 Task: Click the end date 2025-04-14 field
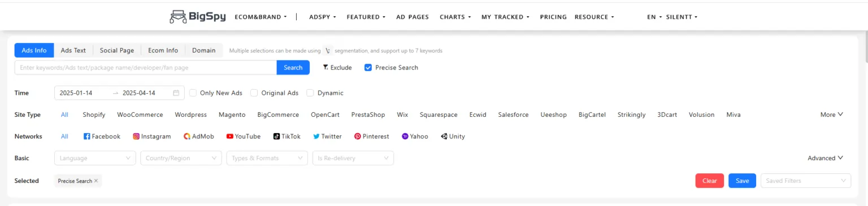tap(138, 93)
